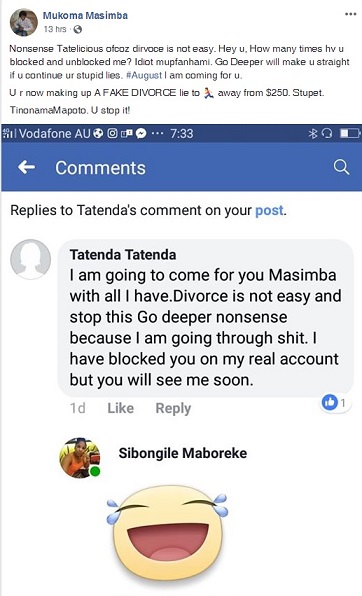The height and width of the screenshot is (596, 362).
Task: Like Tatenda Tatenda's comment
Action: pos(120,408)
